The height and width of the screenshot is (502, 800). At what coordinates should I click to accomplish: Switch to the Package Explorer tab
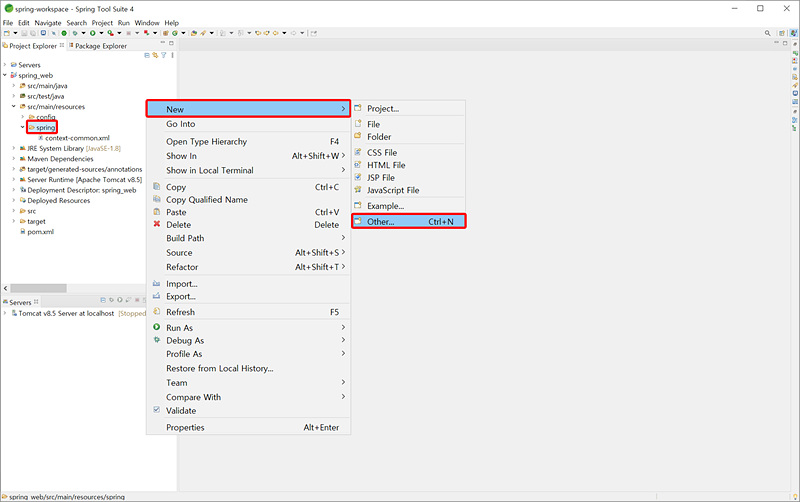click(x=98, y=46)
